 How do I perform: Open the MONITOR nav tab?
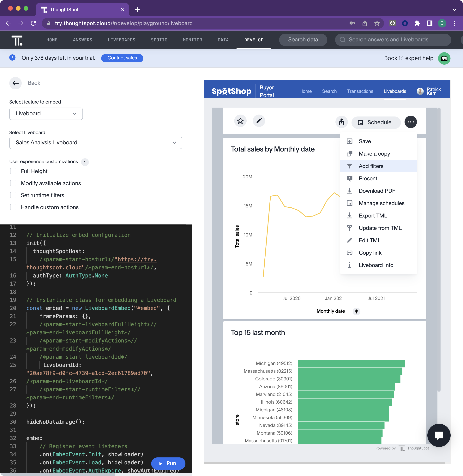click(x=192, y=40)
